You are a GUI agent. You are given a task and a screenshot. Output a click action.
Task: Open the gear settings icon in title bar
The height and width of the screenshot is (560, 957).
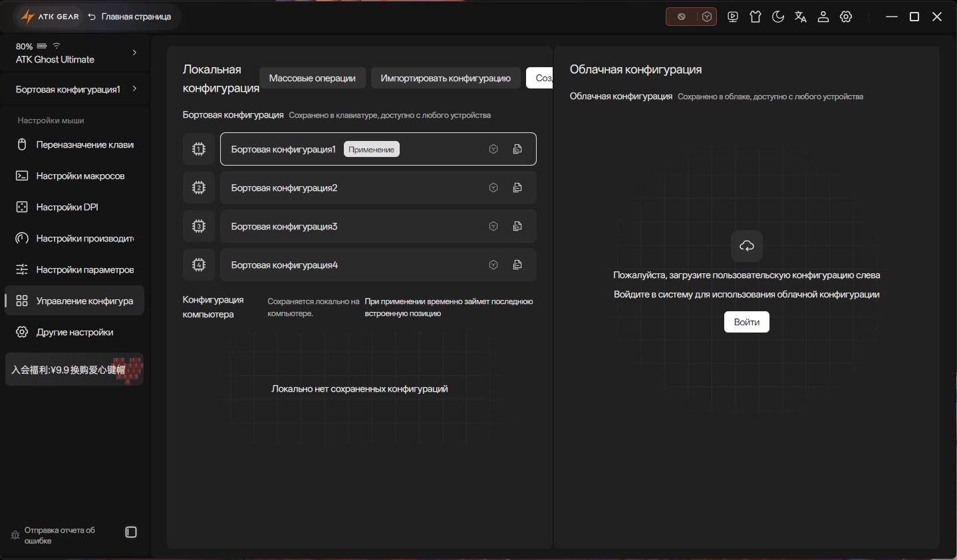846,17
